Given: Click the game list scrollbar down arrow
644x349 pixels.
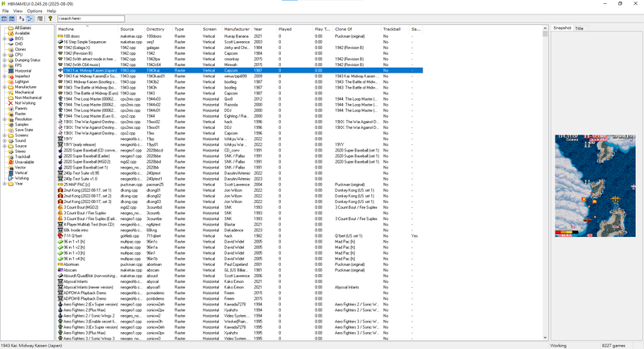Looking at the screenshot, I should click(x=545, y=338).
